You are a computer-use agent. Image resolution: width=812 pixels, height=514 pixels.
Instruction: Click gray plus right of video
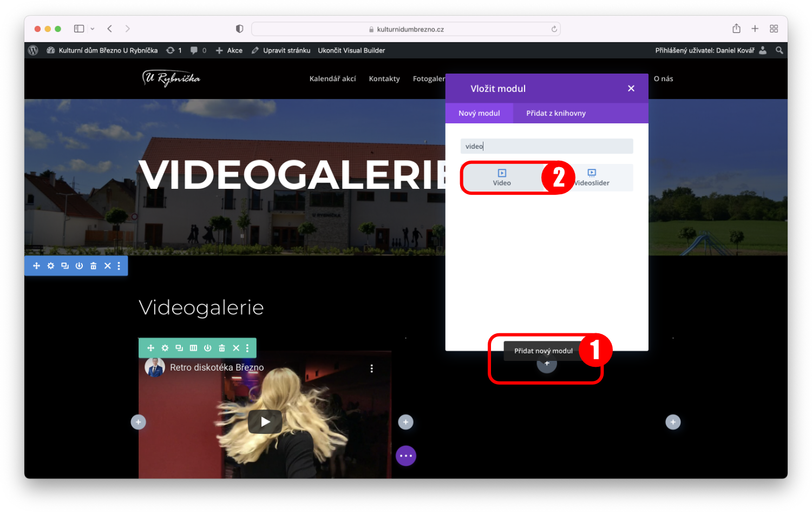click(x=406, y=422)
